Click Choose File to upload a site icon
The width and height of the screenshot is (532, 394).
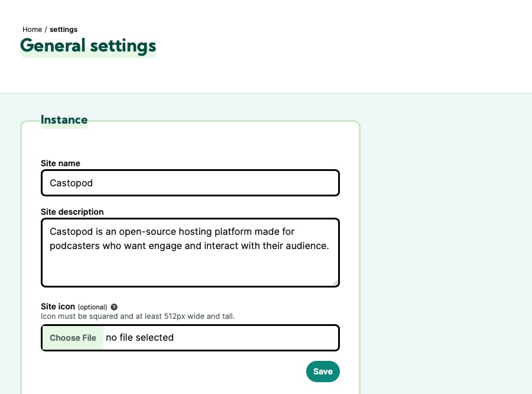tap(73, 337)
